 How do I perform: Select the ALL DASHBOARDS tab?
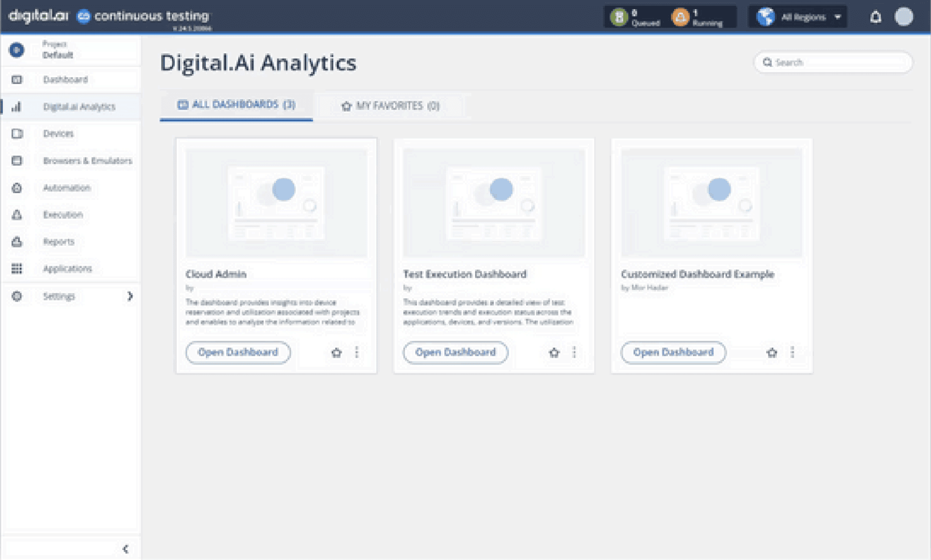(236, 105)
